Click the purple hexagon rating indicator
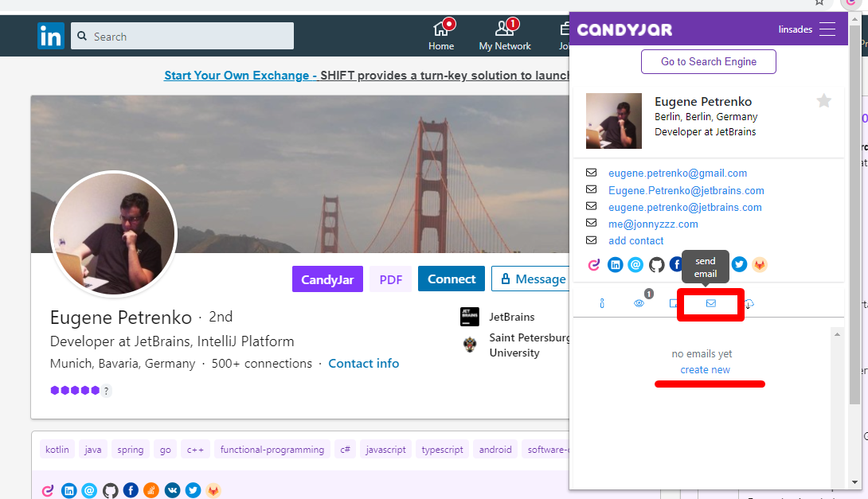Image resolution: width=868 pixels, height=499 pixels. pos(75,391)
